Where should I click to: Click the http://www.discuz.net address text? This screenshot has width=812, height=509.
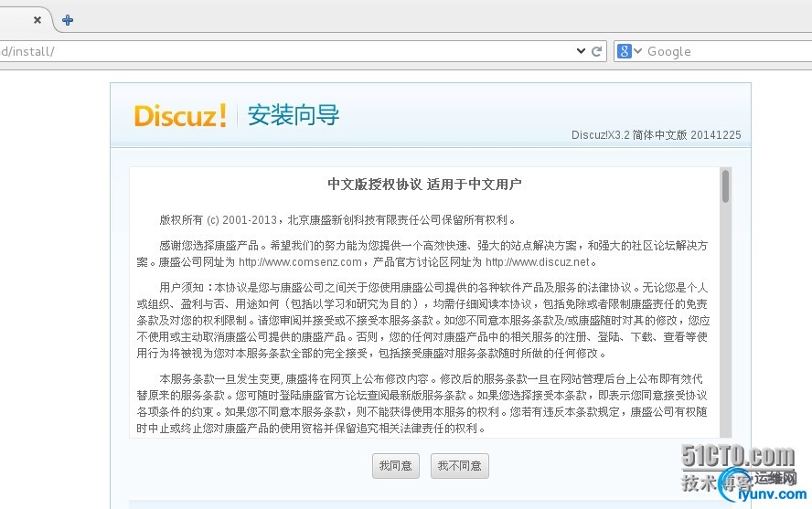pos(538,262)
